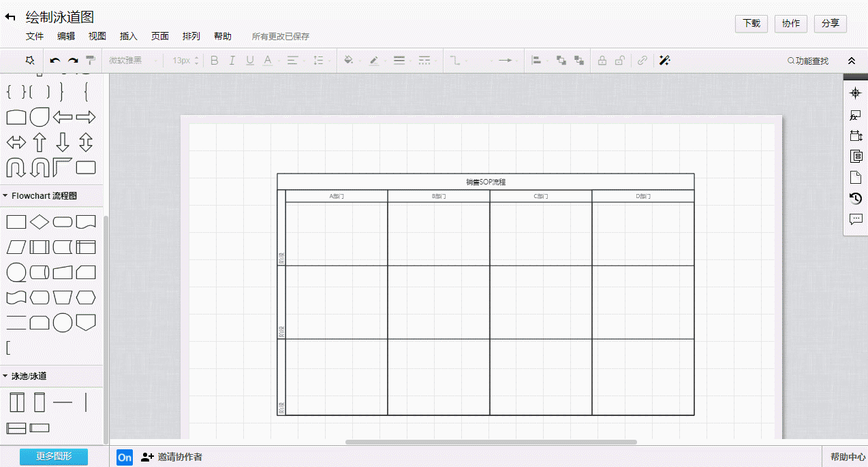This screenshot has width=868, height=467.
Task: Click the insert link icon in the toolbar
Action: pyautogui.click(x=642, y=61)
